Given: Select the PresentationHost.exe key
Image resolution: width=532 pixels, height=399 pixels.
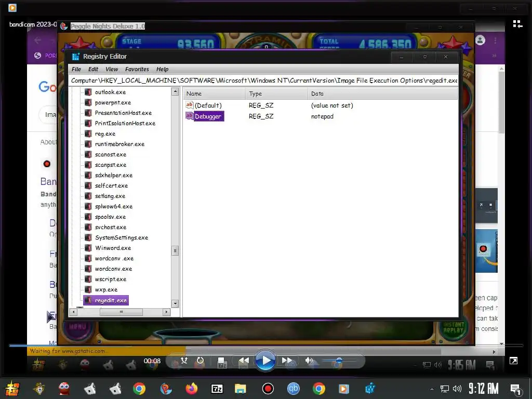Looking at the screenshot, I should [123, 113].
